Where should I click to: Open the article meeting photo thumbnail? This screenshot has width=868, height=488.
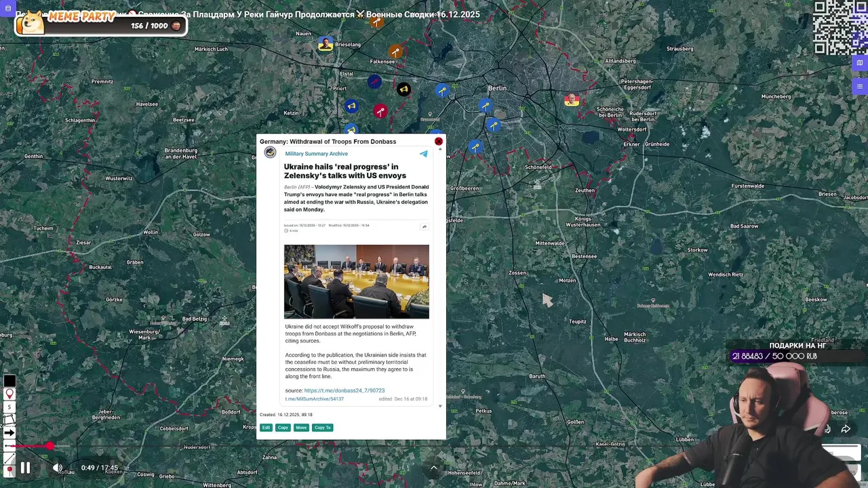click(357, 281)
